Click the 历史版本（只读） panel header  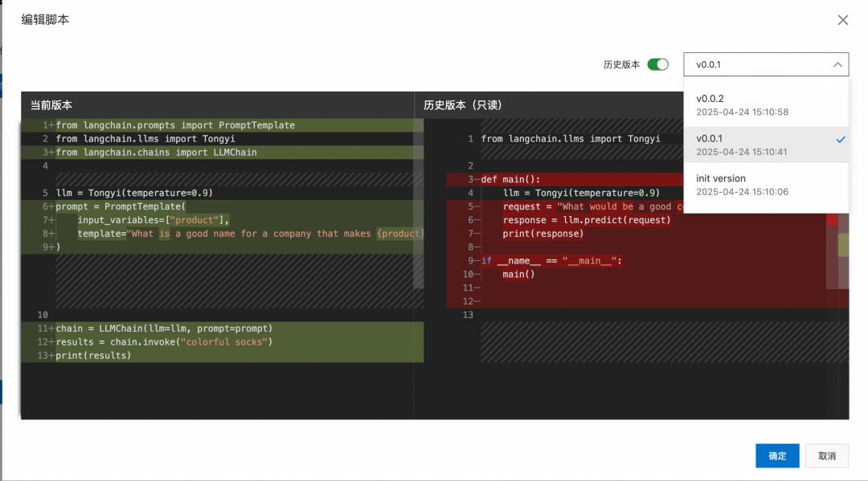[x=463, y=105]
